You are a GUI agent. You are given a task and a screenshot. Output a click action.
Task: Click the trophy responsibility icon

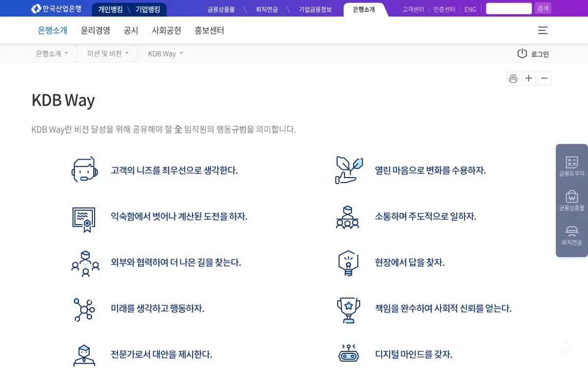pos(348,310)
